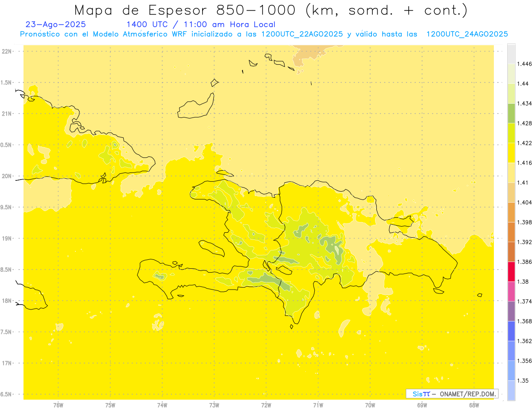Select the green legend swatch between 1.428 and 1.434
This screenshot has width=532, height=411.
pyautogui.click(x=511, y=113)
